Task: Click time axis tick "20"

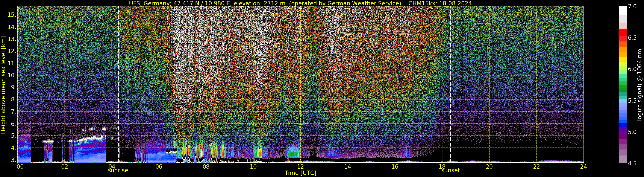Action: tap(489, 166)
